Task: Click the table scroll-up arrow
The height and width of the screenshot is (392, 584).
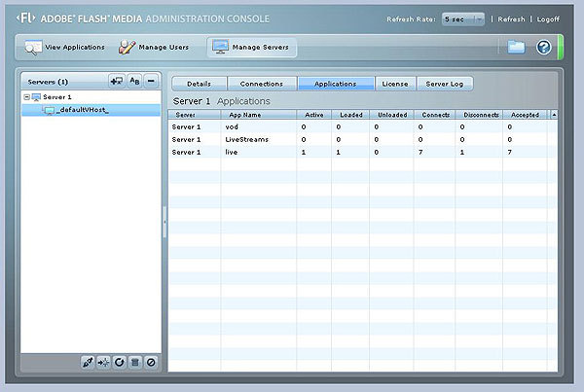Action: [x=554, y=115]
